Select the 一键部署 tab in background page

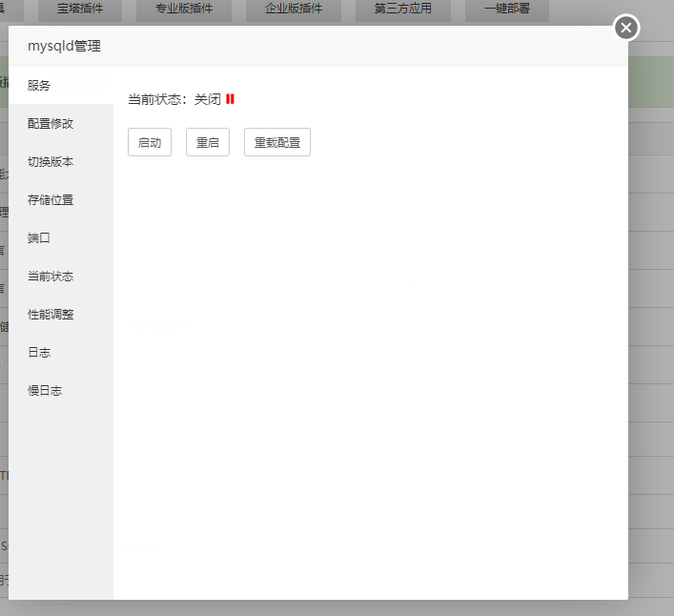coord(507,10)
